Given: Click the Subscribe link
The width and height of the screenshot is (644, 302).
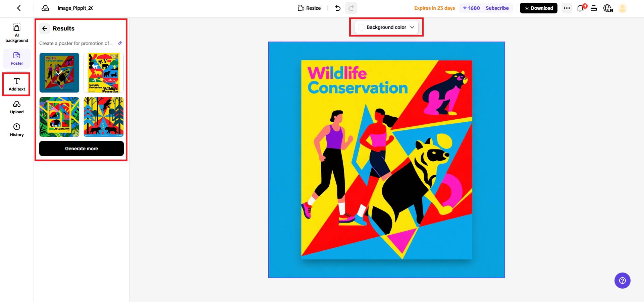Looking at the screenshot, I should pyautogui.click(x=497, y=8).
